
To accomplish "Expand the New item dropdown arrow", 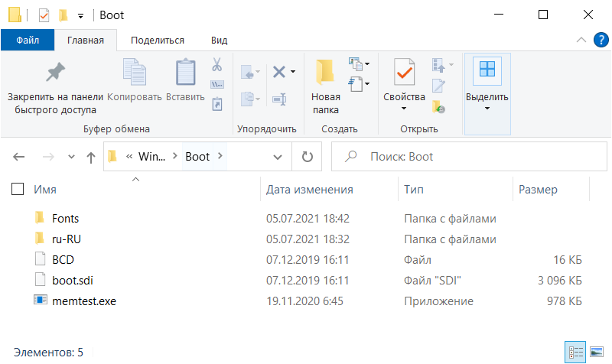I will [367, 63].
